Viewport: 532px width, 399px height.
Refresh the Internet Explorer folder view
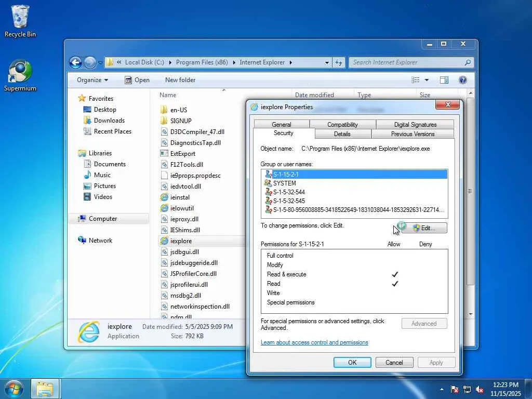[339, 62]
